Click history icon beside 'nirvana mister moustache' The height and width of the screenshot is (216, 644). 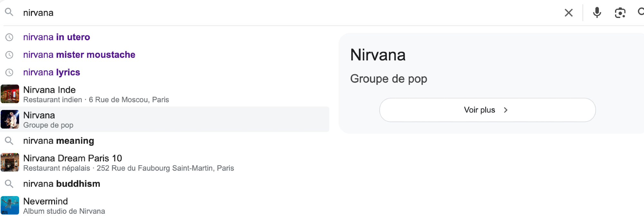(9, 55)
